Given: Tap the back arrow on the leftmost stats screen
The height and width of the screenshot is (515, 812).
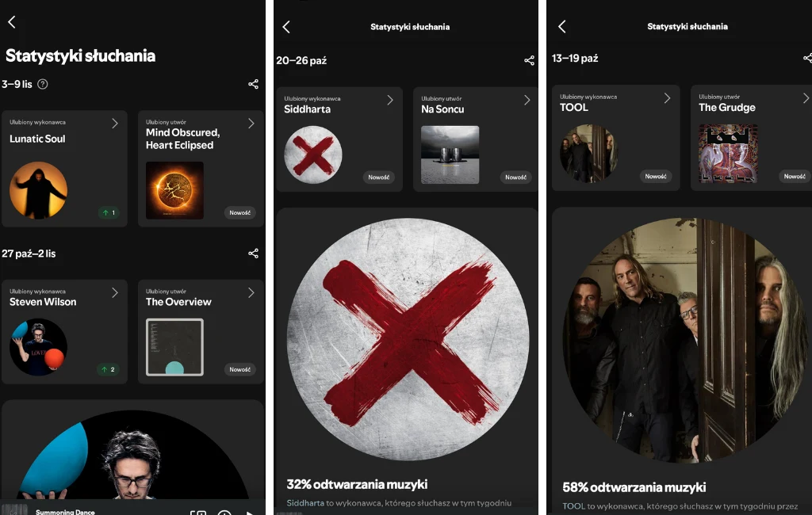Looking at the screenshot, I should point(12,22).
